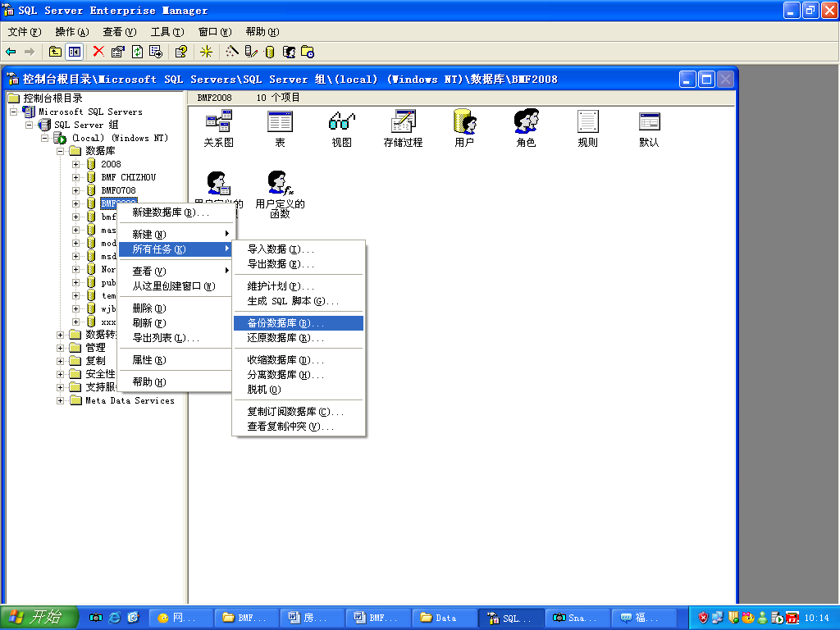Expand the 复制 folder node
The image size is (840, 630).
[x=60, y=361]
